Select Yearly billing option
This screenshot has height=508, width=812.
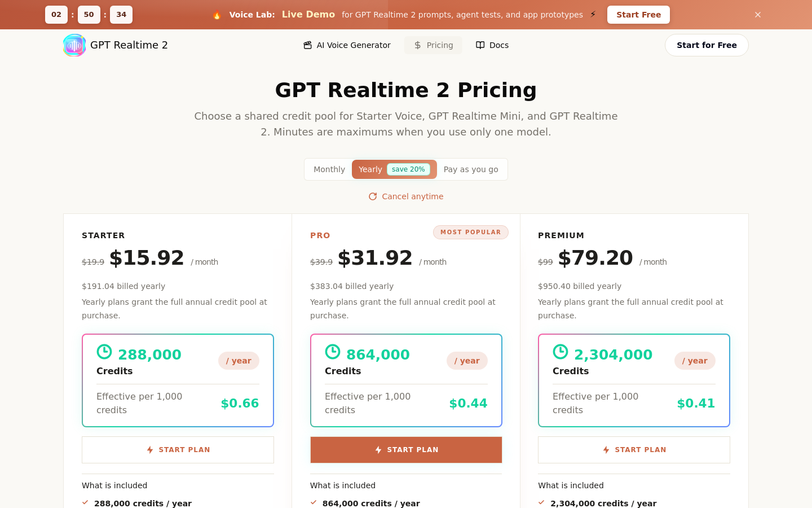394,169
